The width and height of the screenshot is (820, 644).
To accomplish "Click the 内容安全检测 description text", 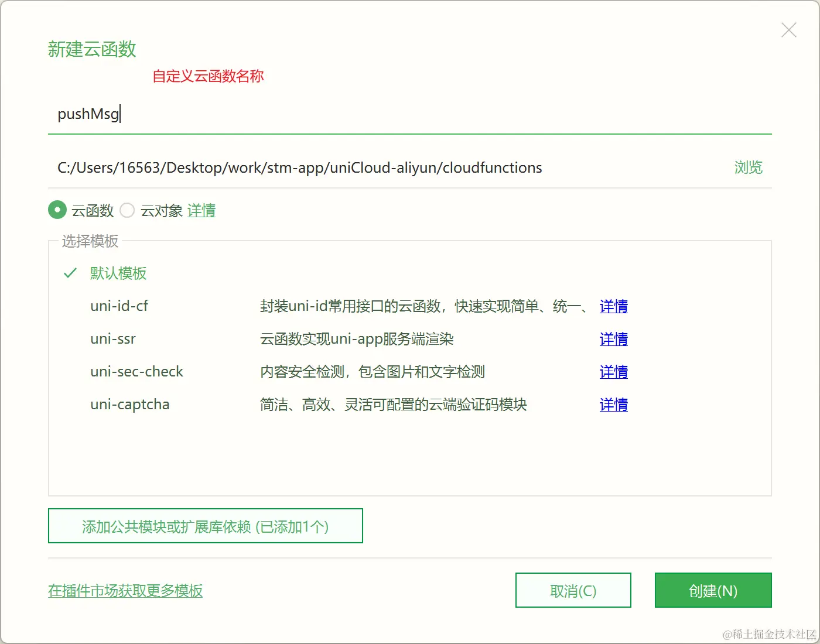I will 373,372.
